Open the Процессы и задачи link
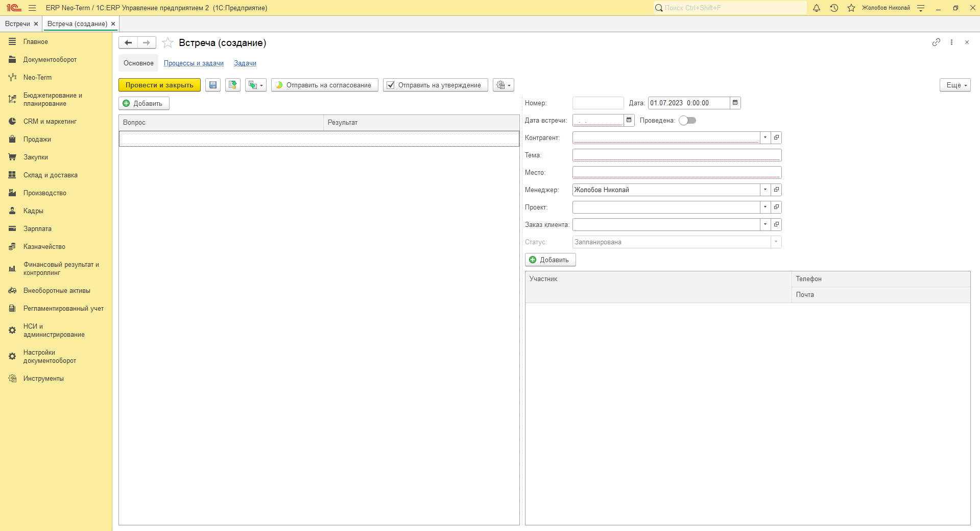 [194, 63]
